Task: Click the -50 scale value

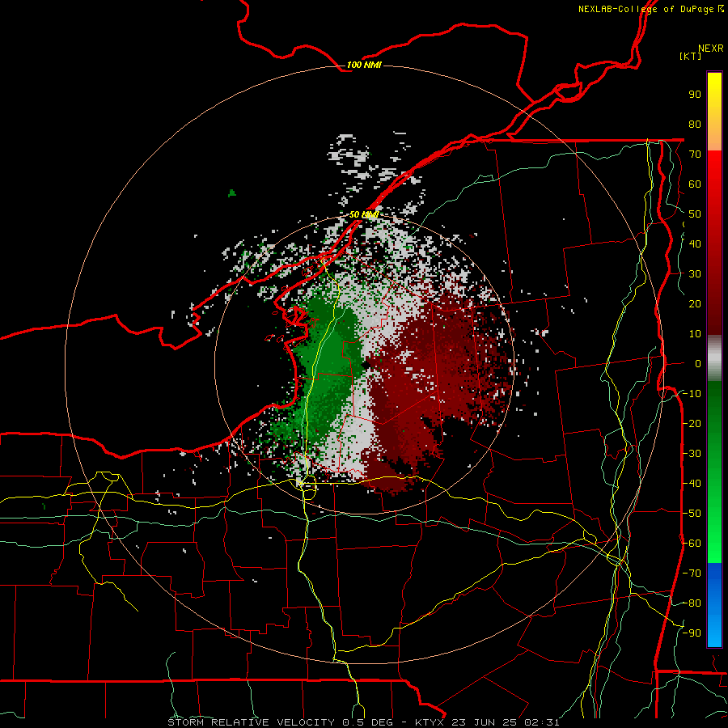Action: (692, 514)
